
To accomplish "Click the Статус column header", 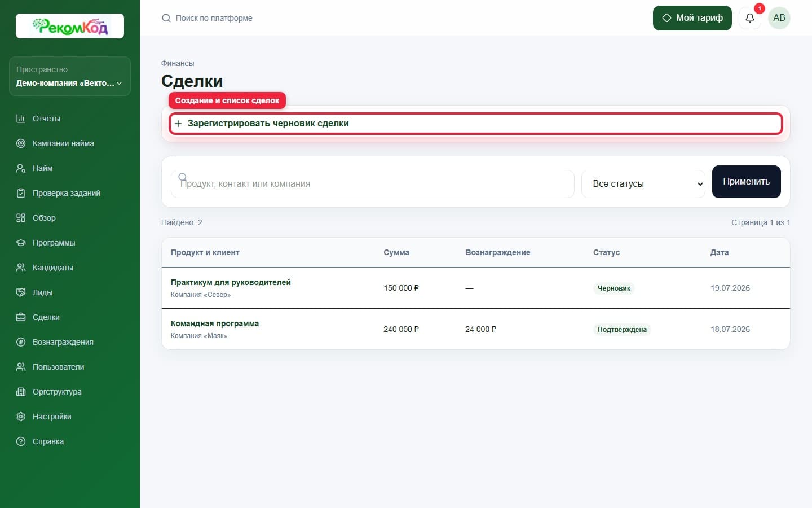I will [x=606, y=252].
